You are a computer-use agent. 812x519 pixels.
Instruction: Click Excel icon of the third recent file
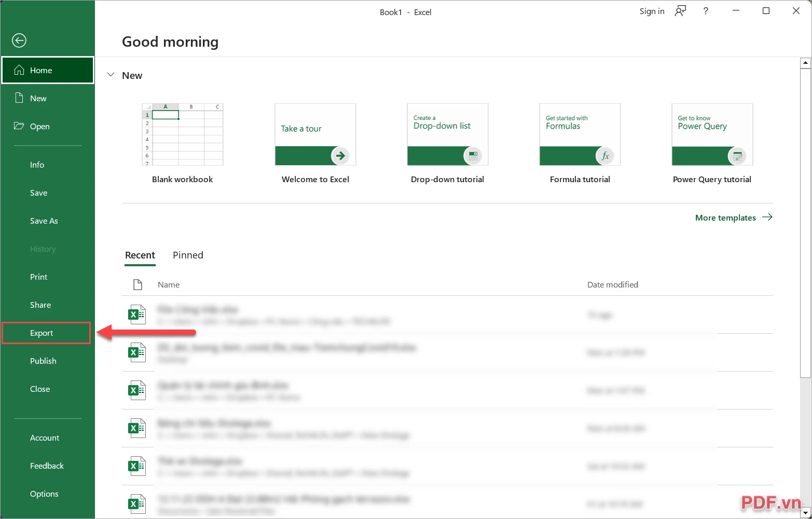[x=137, y=390]
